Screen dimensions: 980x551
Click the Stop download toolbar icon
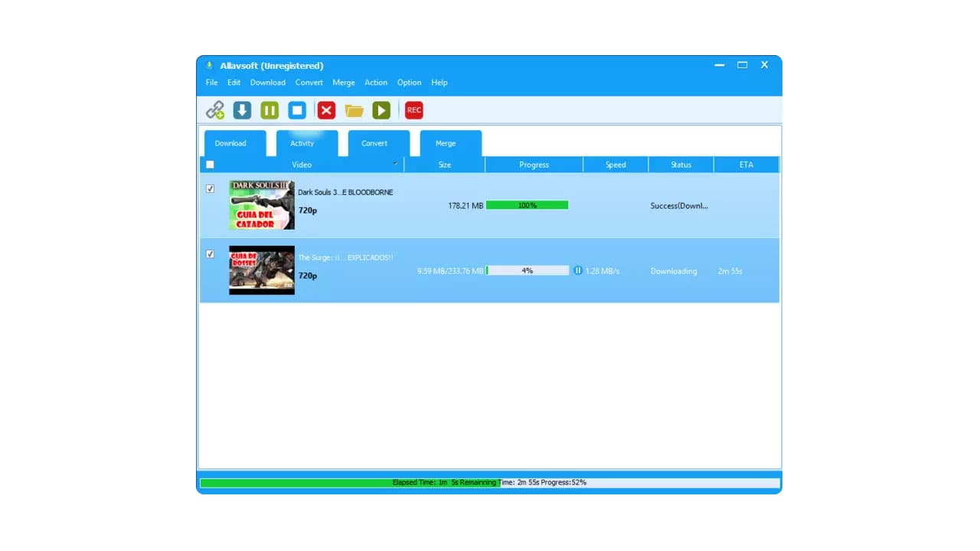(x=297, y=109)
